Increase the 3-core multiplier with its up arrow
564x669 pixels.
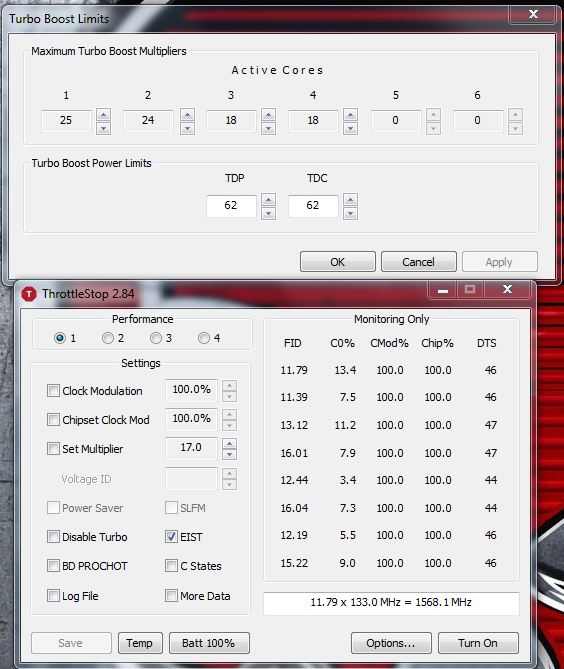click(268, 114)
